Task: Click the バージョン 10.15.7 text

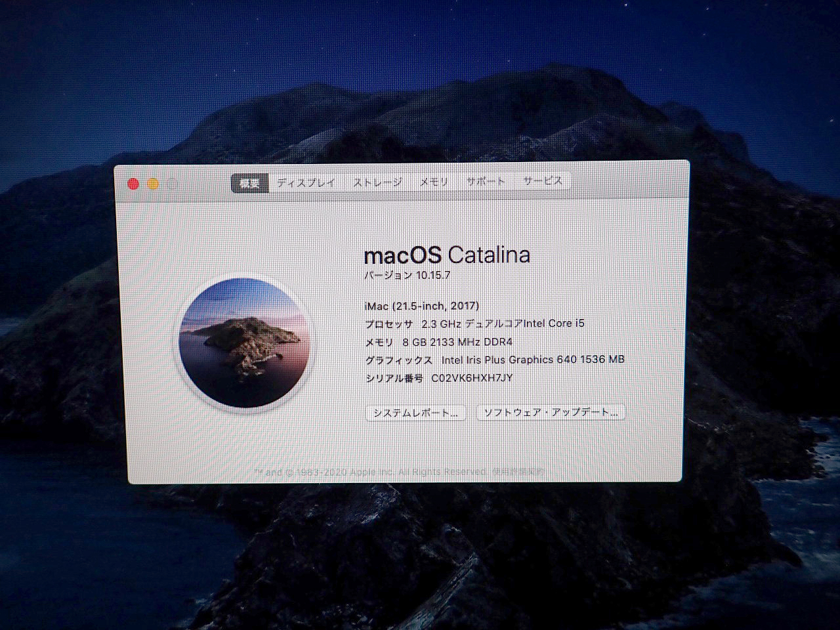Action: tap(407, 275)
